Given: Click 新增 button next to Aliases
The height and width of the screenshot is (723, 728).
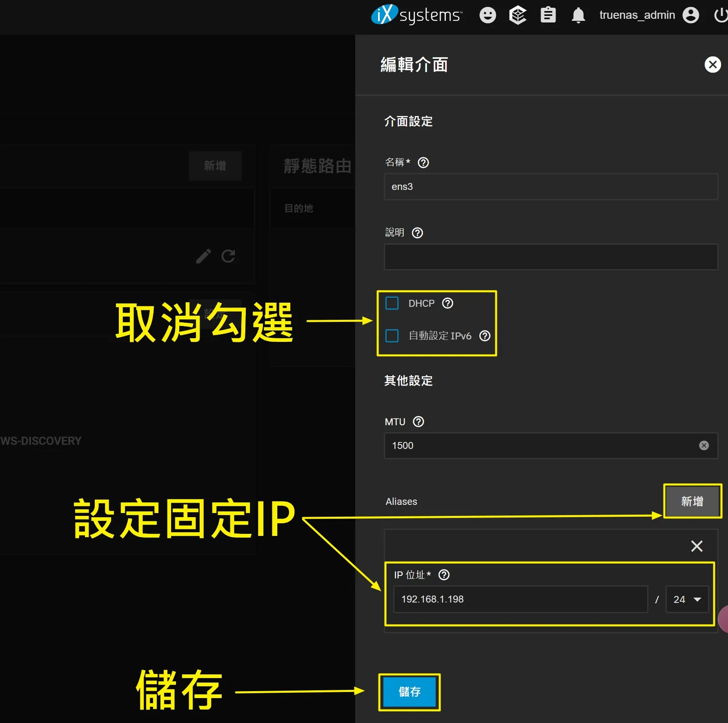Looking at the screenshot, I should coord(692,501).
